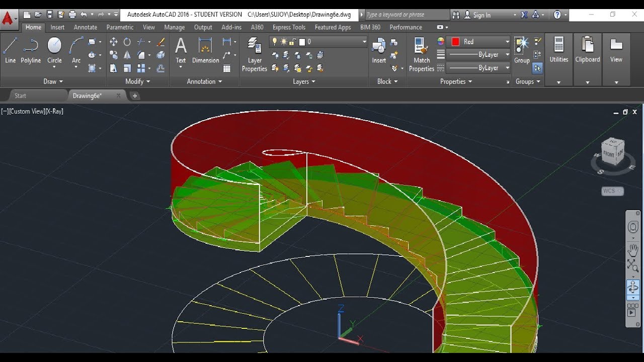Click the Help question mark icon
Screen dimensions: 644x362
[x=557, y=15]
